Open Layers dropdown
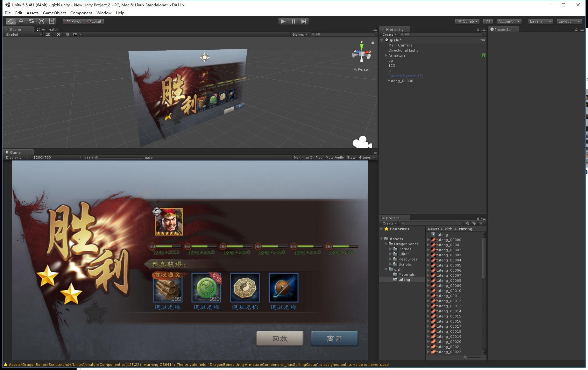This screenshot has height=370, width=588. 540,21
